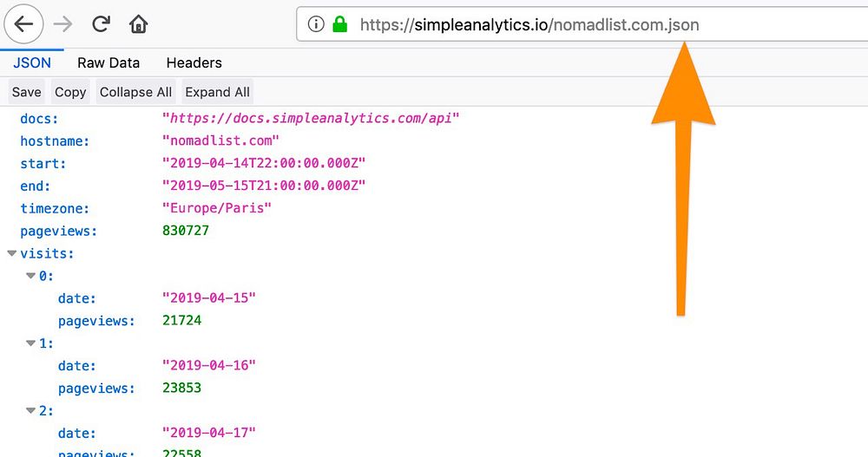The width and height of the screenshot is (868, 457).
Task: Switch to the Raw Data tab
Action: 108,62
